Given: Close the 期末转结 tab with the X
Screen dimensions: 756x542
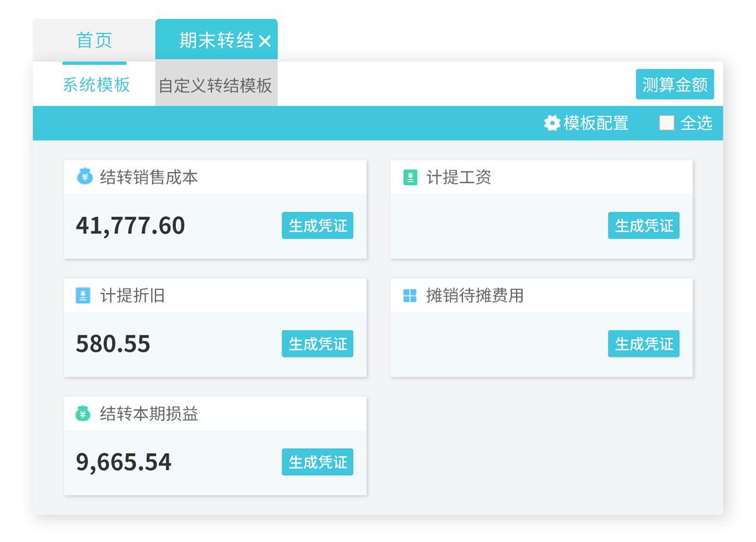Looking at the screenshot, I should tap(265, 42).
